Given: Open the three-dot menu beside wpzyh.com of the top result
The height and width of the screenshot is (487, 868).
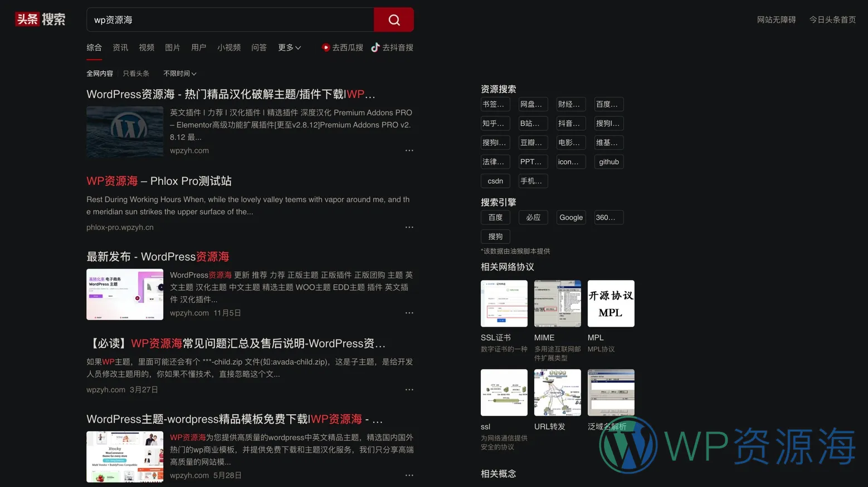Looking at the screenshot, I should coord(409,151).
